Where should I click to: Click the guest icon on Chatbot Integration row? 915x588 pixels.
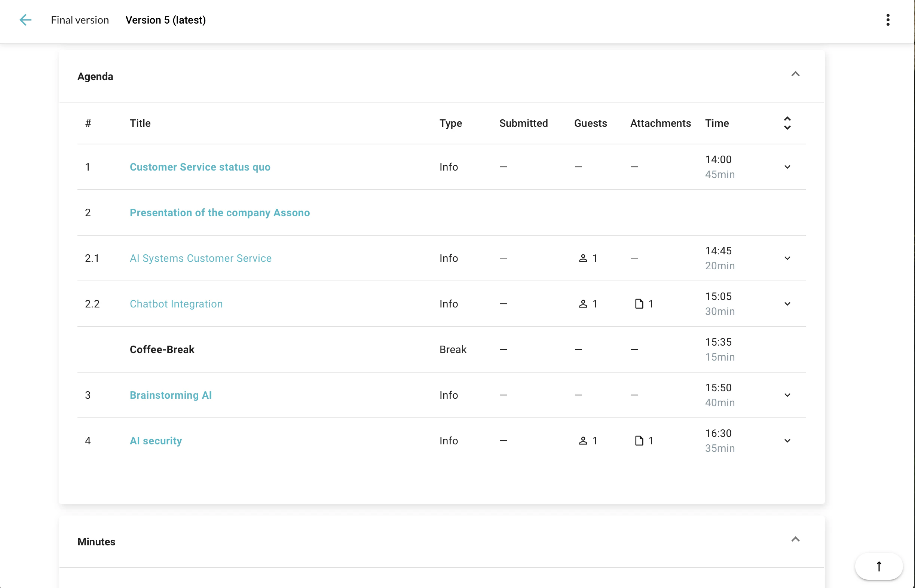pyautogui.click(x=583, y=304)
